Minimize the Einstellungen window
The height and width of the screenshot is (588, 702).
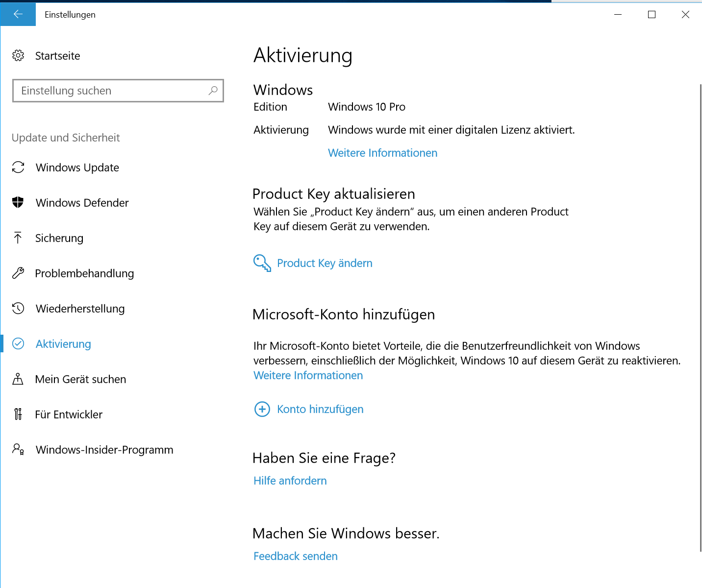(618, 15)
